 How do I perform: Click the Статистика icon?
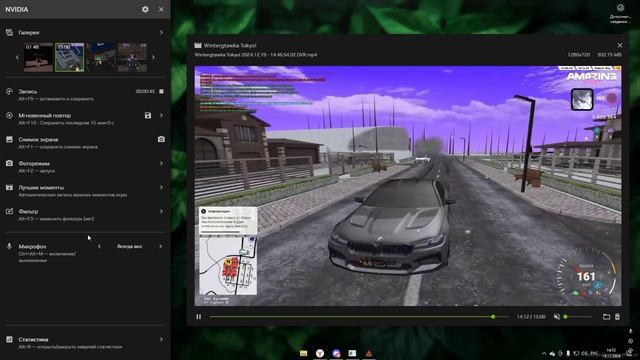click(x=9, y=340)
